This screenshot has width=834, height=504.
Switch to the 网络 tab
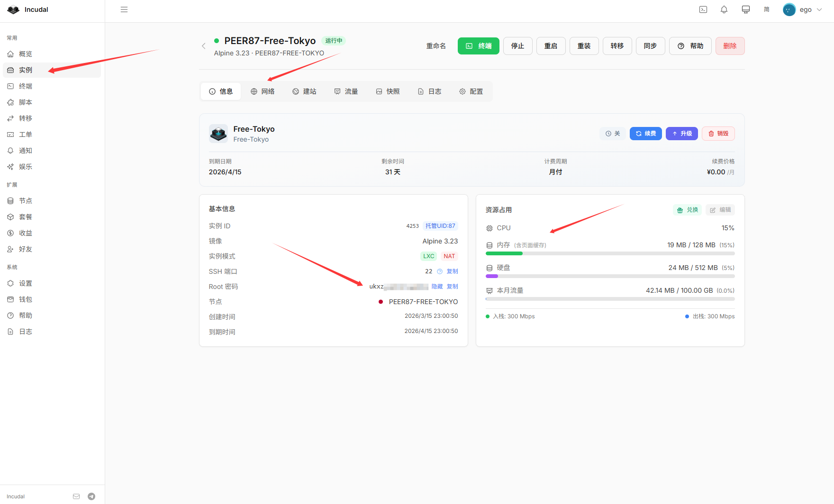pos(263,91)
